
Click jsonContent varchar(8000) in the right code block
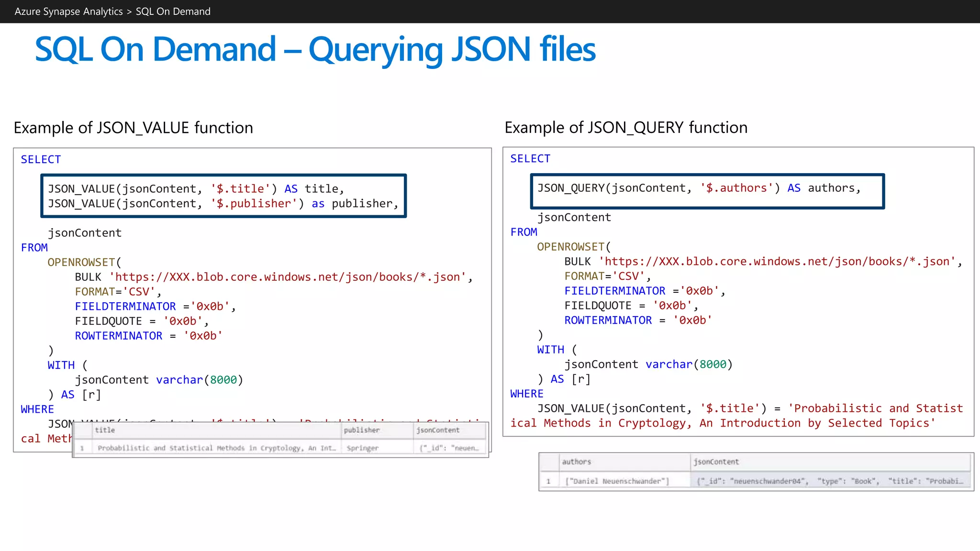[649, 364]
